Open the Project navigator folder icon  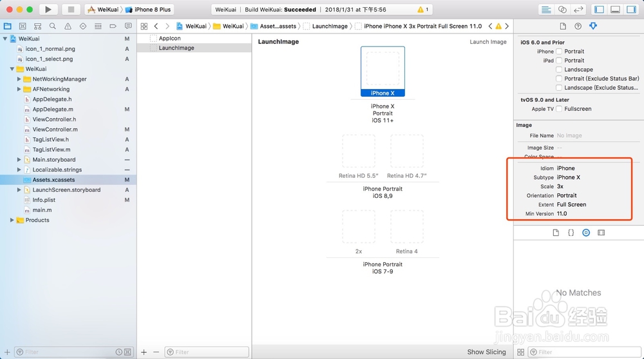click(x=7, y=26)
